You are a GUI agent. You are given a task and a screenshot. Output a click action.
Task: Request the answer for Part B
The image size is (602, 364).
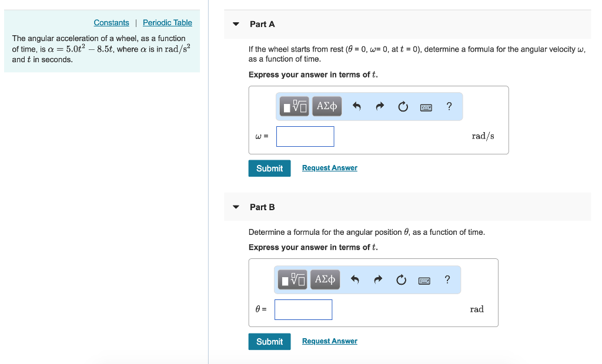tap(329, 341)
